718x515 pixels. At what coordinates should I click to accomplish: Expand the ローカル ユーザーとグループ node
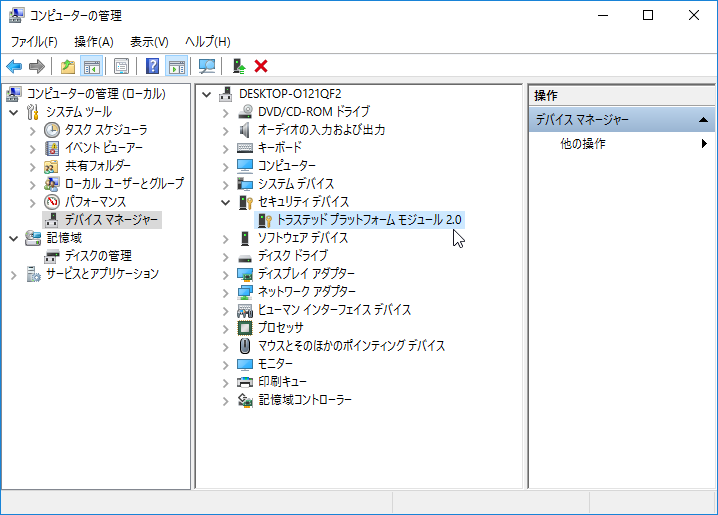(x=33, y=185)
